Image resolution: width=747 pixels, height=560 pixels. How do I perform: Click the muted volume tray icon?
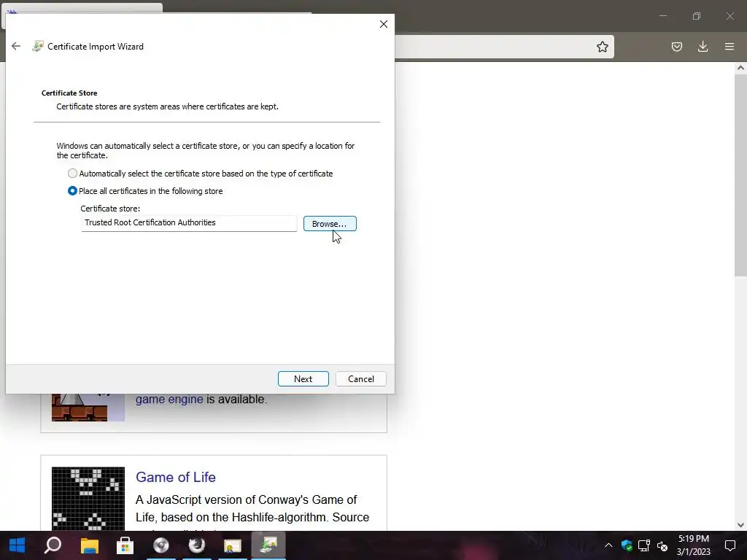click(662, 545)
